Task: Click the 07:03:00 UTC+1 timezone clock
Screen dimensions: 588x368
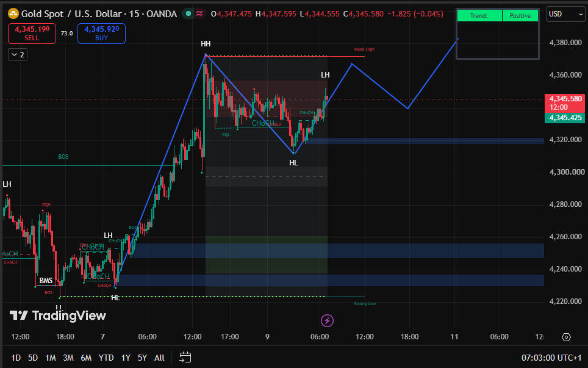Action: coord(551,358)
